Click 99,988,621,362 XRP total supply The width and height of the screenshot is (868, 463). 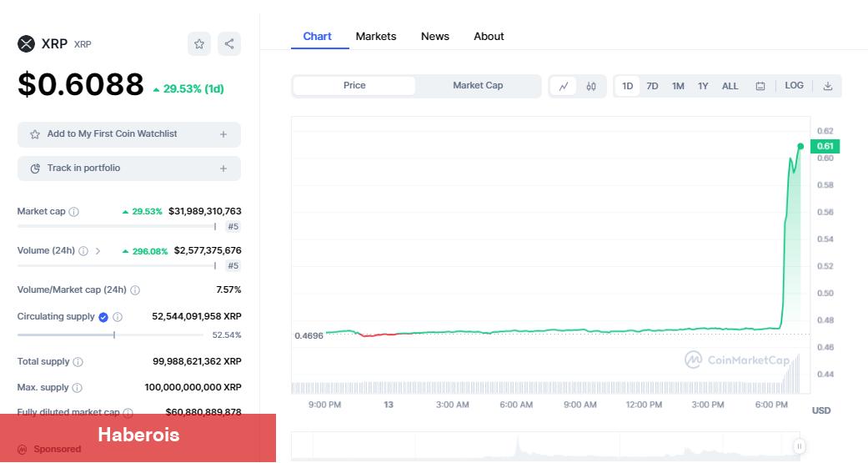click(197, 361)
